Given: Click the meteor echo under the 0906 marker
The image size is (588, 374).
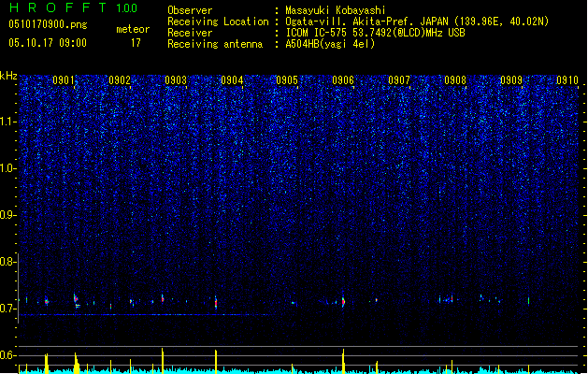Looking at the screenshot, I should 343,302.
